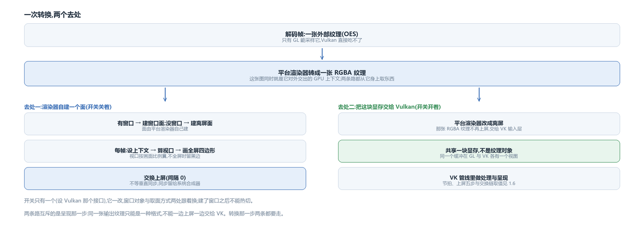Select the box VK 管线里做处理与呈现
This screenshot has height=225, width=644.
pyautogui.click(x=479, y=178)
